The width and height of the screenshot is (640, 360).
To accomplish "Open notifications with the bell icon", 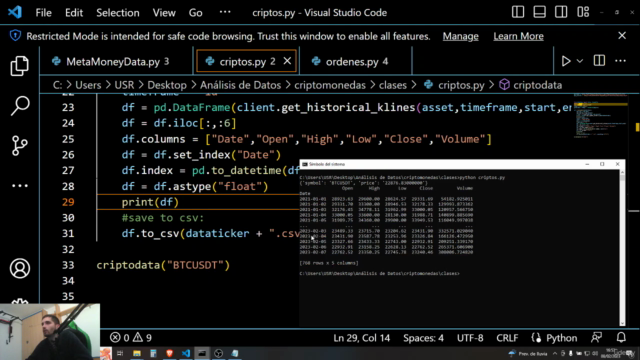I will [x=621, y=338].
